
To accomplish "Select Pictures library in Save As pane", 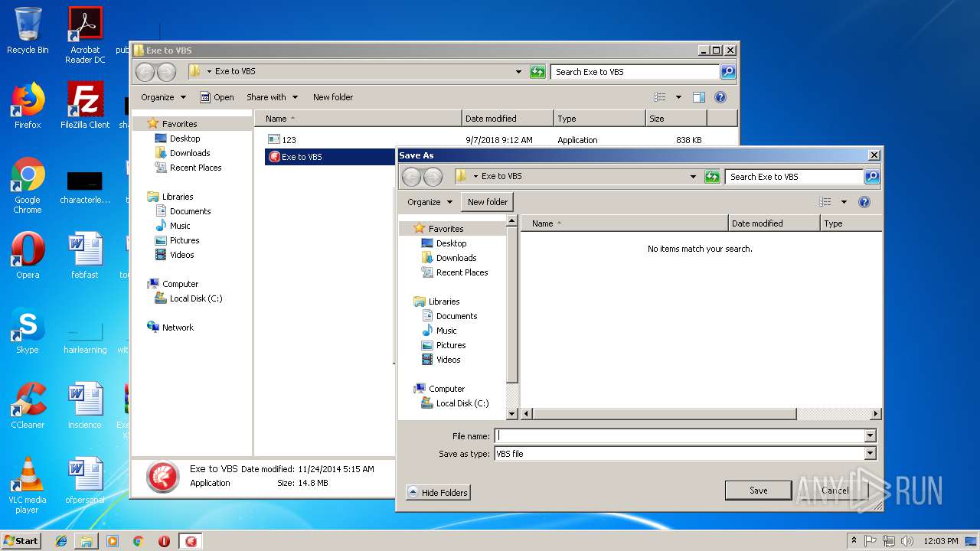I will pyautogui.click(x=451, y=345).
